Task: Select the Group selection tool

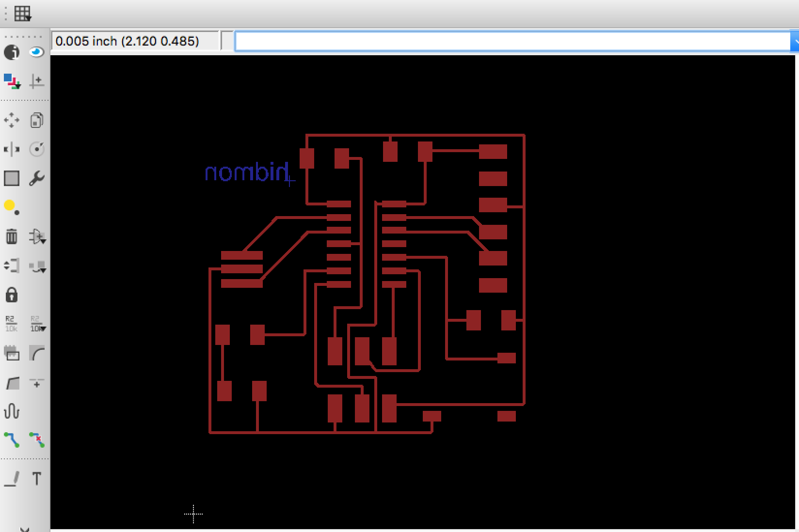Action: (12, 178)
